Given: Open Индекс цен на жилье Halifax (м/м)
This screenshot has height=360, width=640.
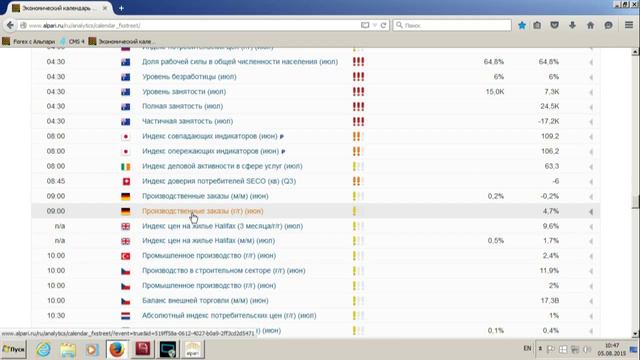Looking at the screenshot, I should (209, 241).
